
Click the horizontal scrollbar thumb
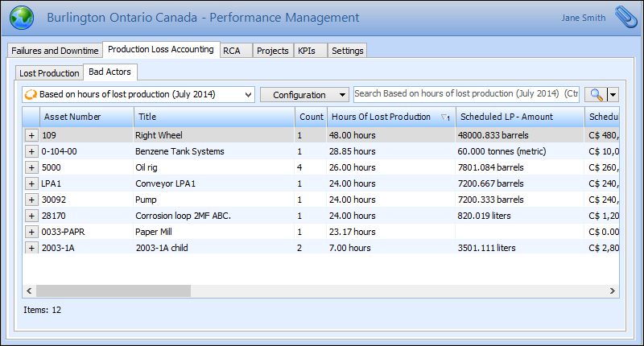point(113,290)
